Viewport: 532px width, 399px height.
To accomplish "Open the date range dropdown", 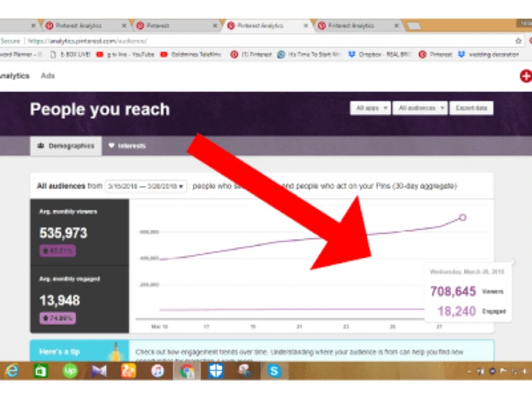I will click(x=146, y=186).
